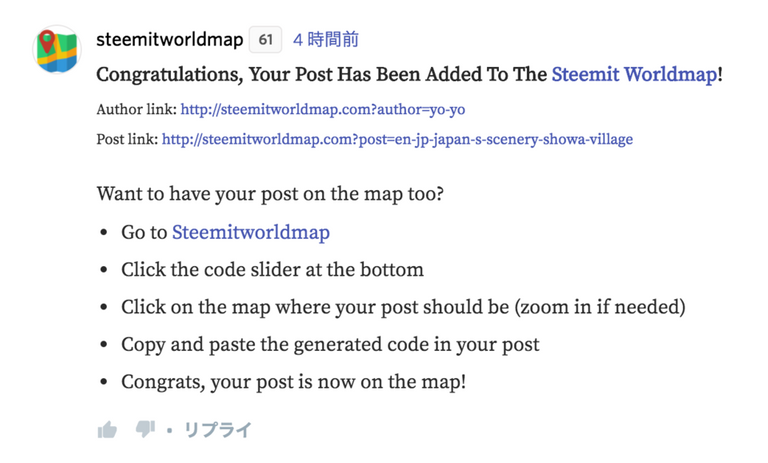The width and height of the screenshot is (768, 463).
Task: Click the final 'Congrats, your post' bullet line
Action: 293,381
